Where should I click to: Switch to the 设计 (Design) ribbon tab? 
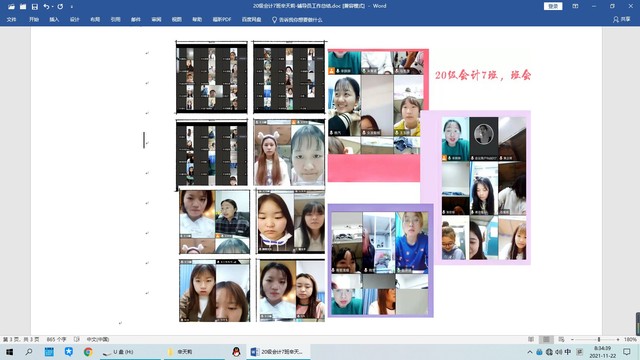pyautogui.click(x=75, y=20)
